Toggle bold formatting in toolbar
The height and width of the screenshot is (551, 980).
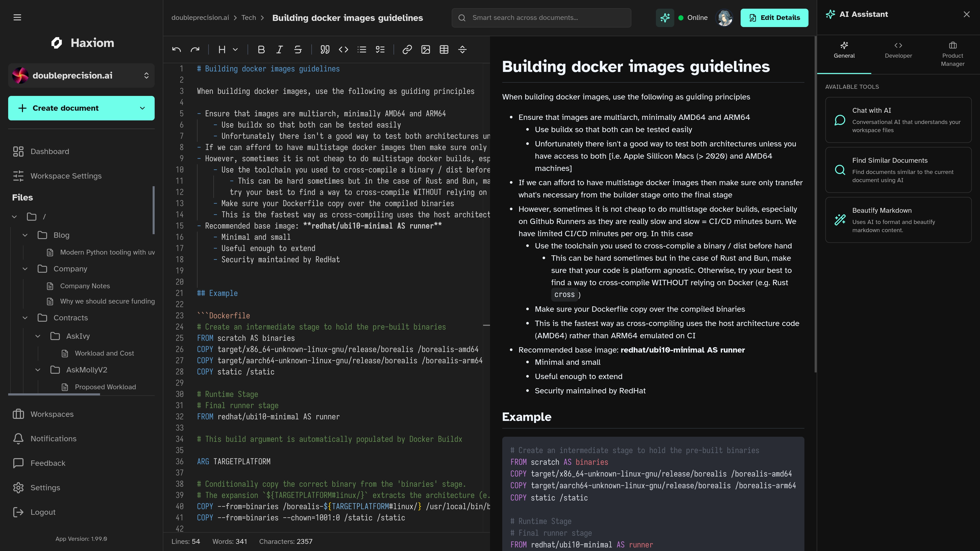coord(261,49)
